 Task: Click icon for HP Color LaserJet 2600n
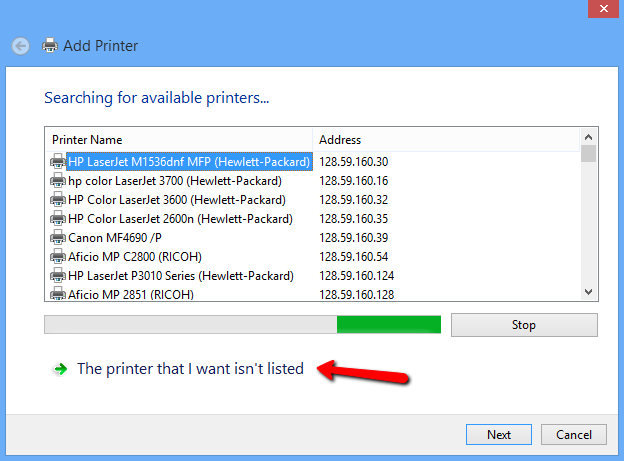(x=58, y=218)
